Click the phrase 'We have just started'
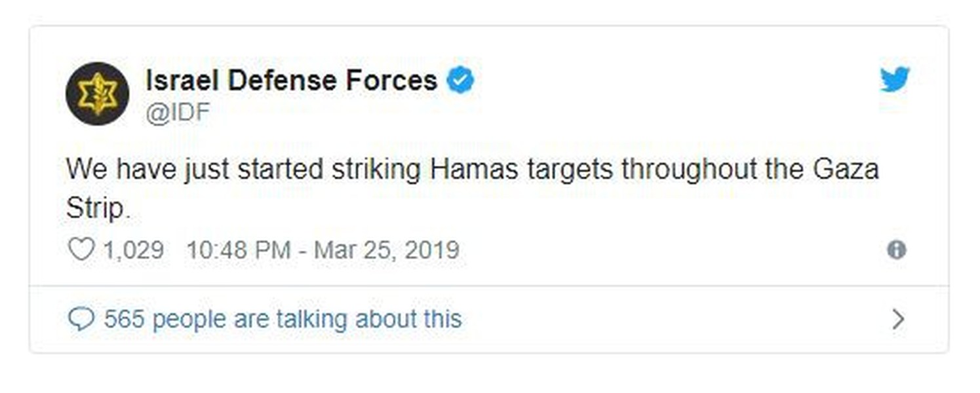This screenshot has height=393, width=980. click(195, 170)
